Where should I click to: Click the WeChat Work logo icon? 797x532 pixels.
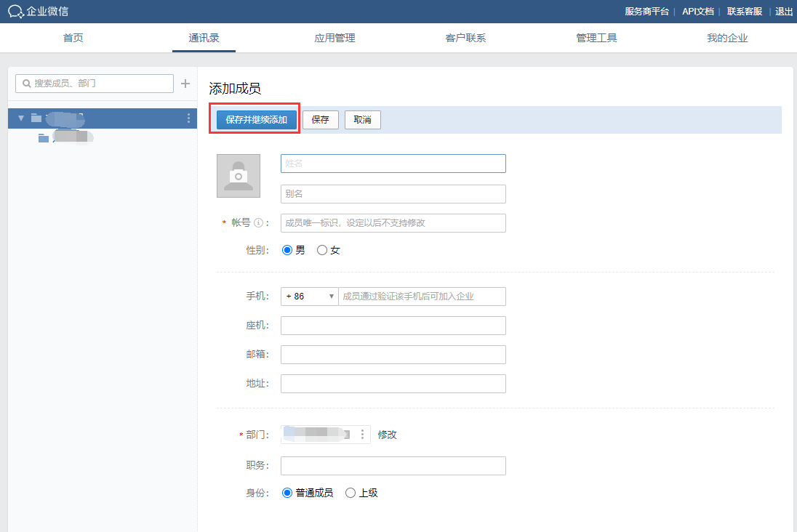(x=16, y=11)
